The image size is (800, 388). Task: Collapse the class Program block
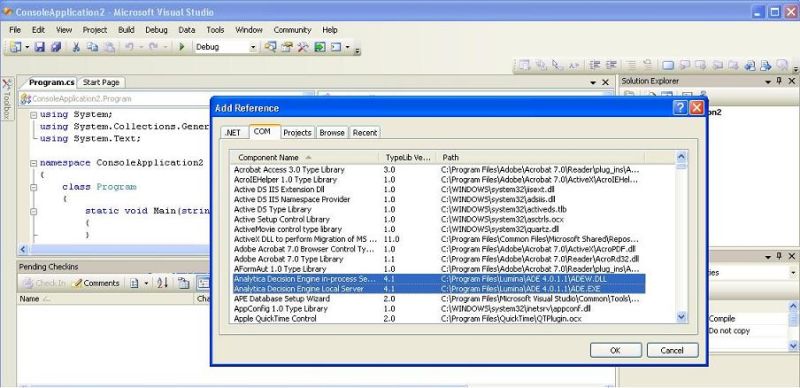[33, 187]
